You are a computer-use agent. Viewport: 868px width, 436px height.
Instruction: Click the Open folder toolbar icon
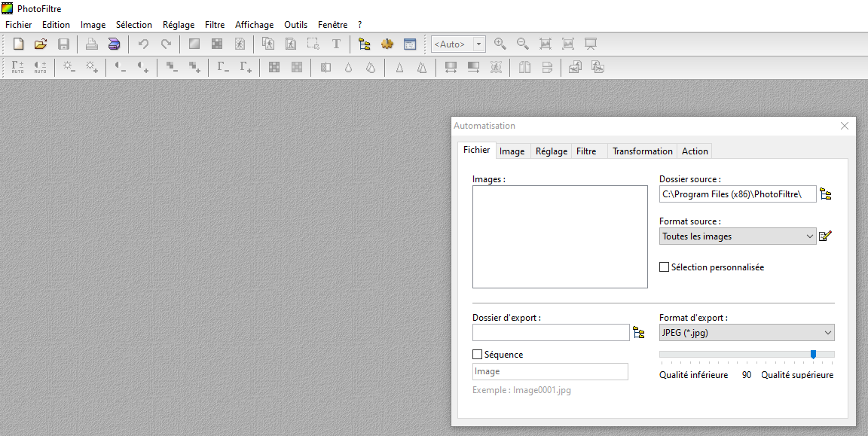coord(41,44)
